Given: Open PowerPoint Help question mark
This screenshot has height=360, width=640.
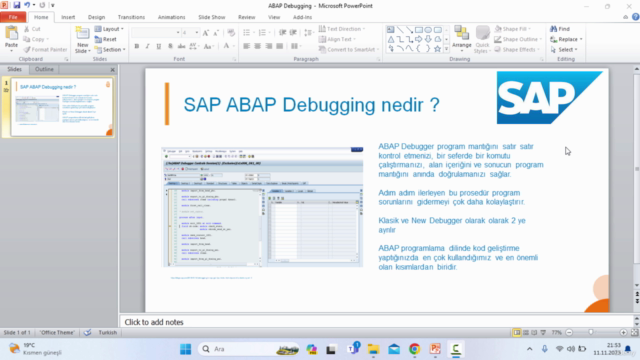Looking at the screenshot, I should [x=636, y=17].
